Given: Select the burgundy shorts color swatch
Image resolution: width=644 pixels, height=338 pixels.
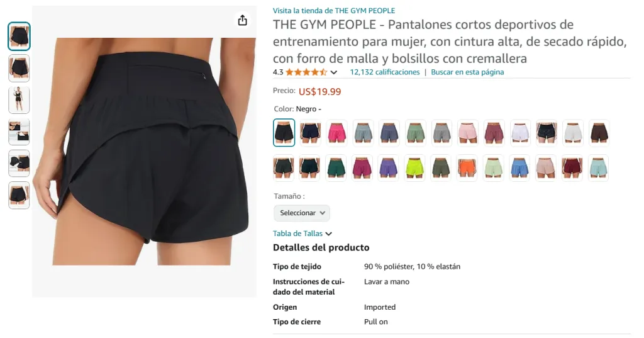Looking at the screenshot, I should coord(572,168).
